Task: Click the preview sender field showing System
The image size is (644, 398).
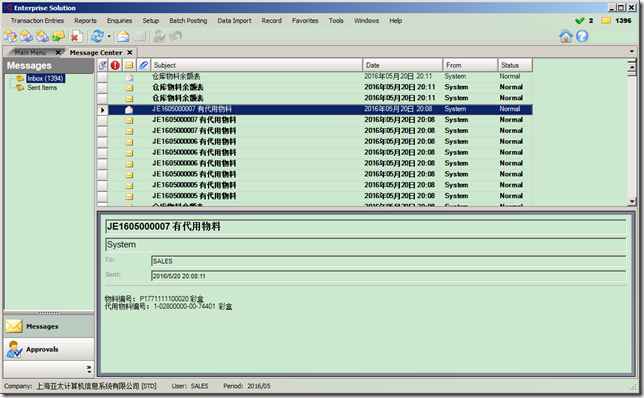Action: 366,245
